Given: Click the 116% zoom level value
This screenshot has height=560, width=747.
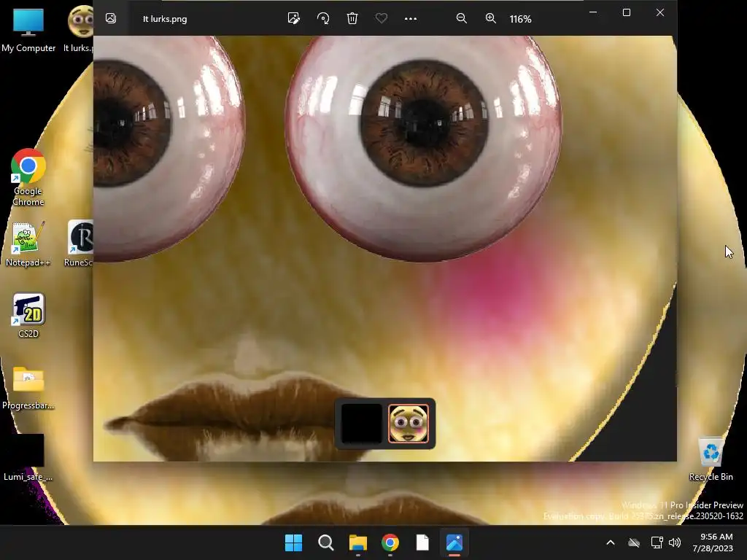Looking at the screenshot, I should [x=520, y=19].
